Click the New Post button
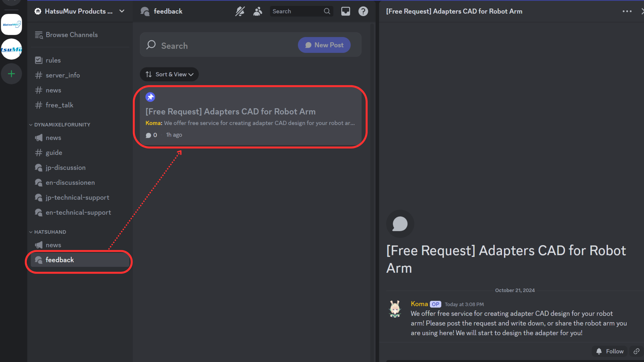Screen dimensions: 644x362 [x=324, y=45]
